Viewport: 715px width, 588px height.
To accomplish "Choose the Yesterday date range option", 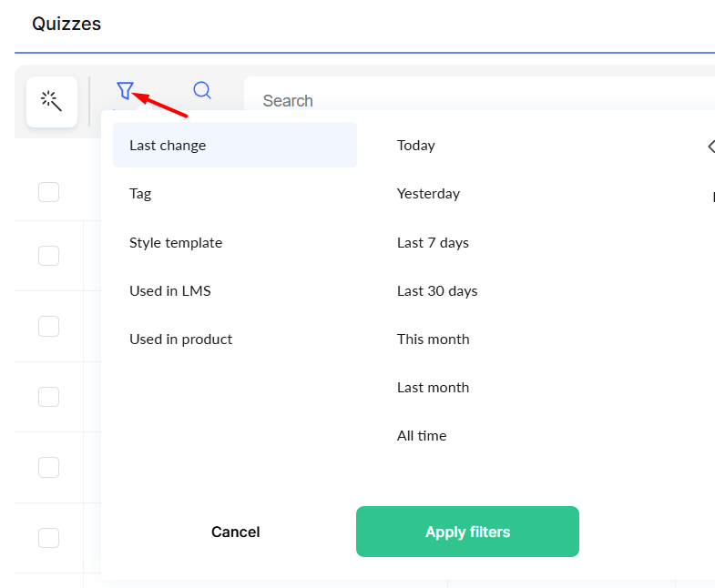I will (428, 193).
